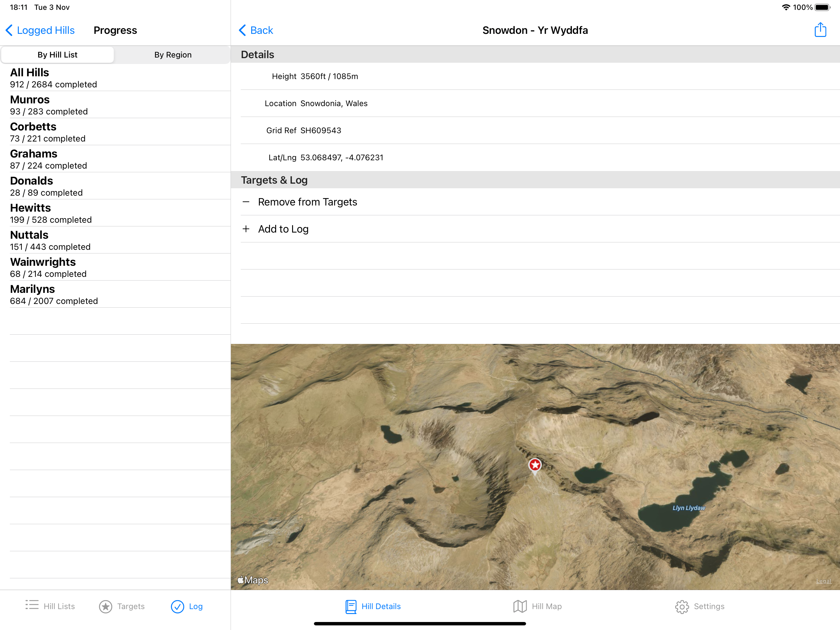The height and width of the screenshot is (630, 840).
Task: Tap the share icon in the header
Action: (x=820, y=30)
